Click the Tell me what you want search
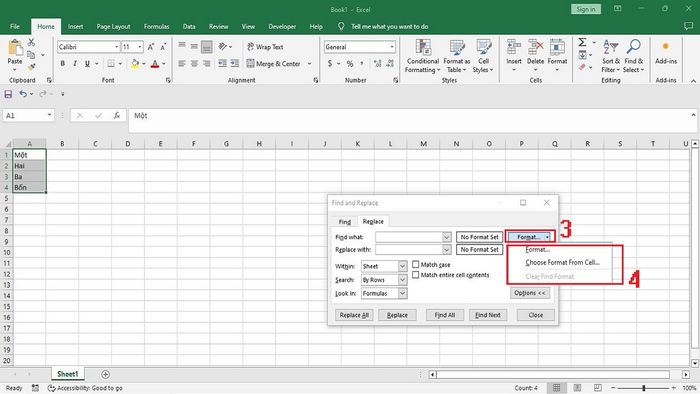700x394 pixels. pyautogui.click(x=389, y=27)
